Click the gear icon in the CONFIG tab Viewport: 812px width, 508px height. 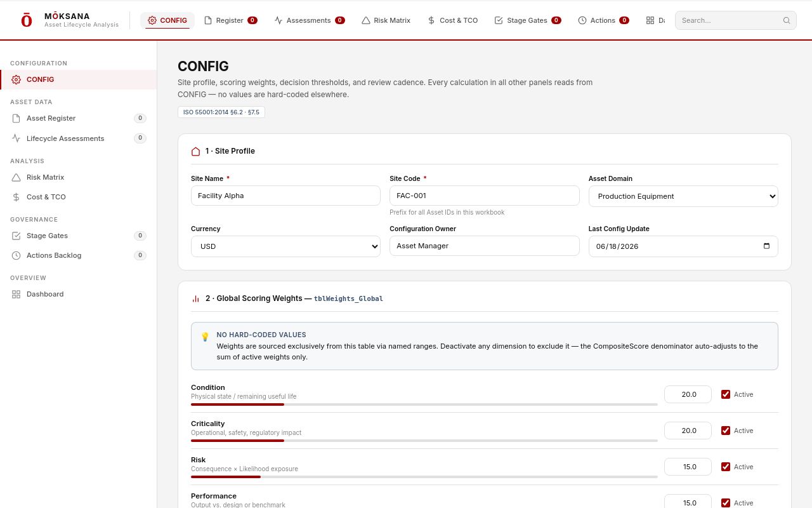coord(152,20)
